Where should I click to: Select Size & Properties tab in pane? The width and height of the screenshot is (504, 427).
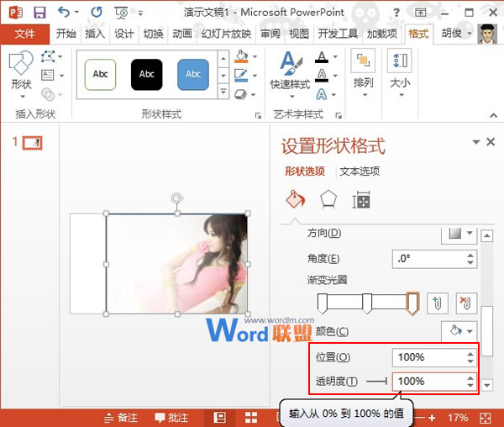[361, 200]
